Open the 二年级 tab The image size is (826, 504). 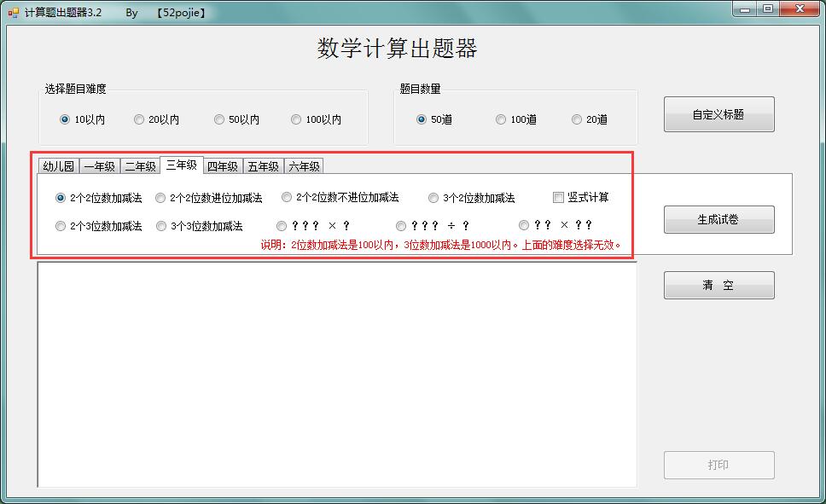(x=140, y=166)
